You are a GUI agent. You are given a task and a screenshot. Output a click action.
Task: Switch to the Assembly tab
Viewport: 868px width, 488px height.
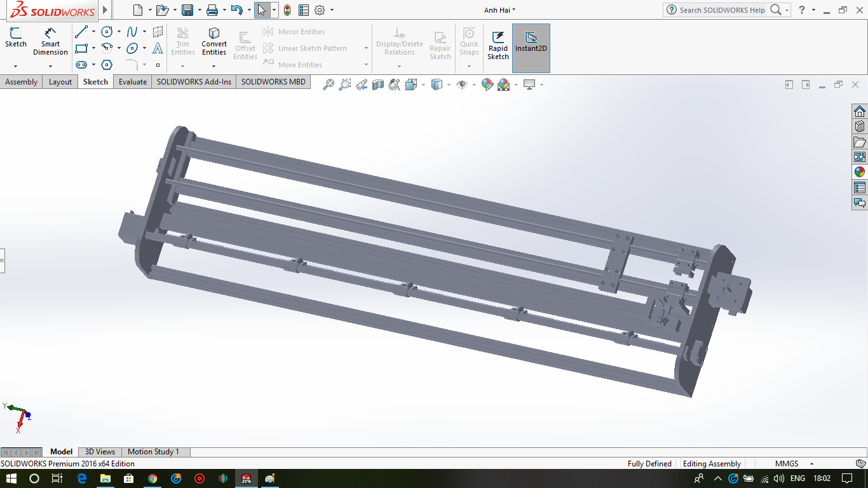pos(22,82)
